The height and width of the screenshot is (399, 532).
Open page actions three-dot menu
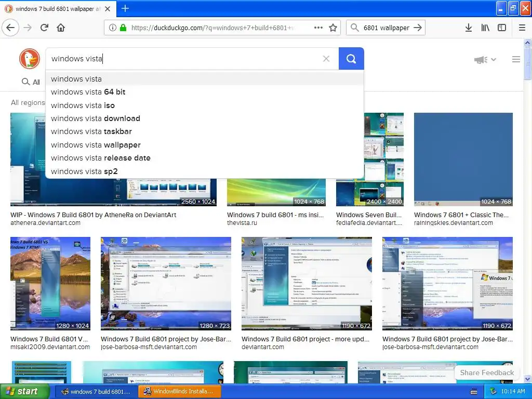point(318,28)
